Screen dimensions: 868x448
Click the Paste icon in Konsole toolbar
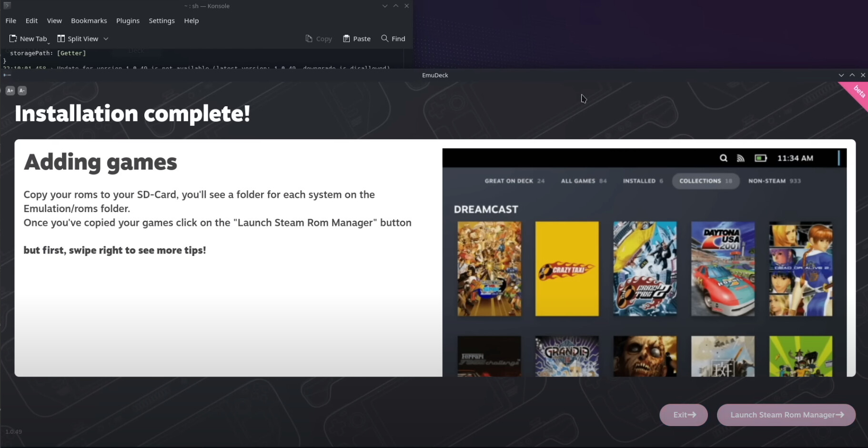(x=346, y=39)
